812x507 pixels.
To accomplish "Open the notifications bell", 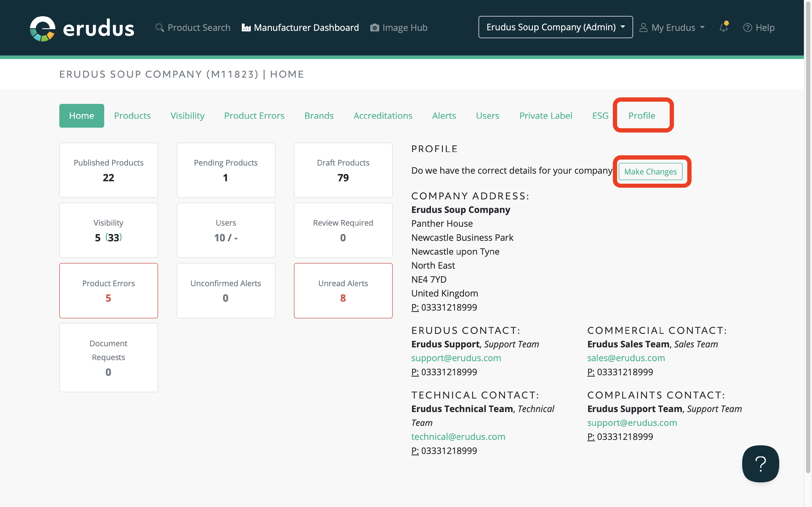I will click(723, 28).
